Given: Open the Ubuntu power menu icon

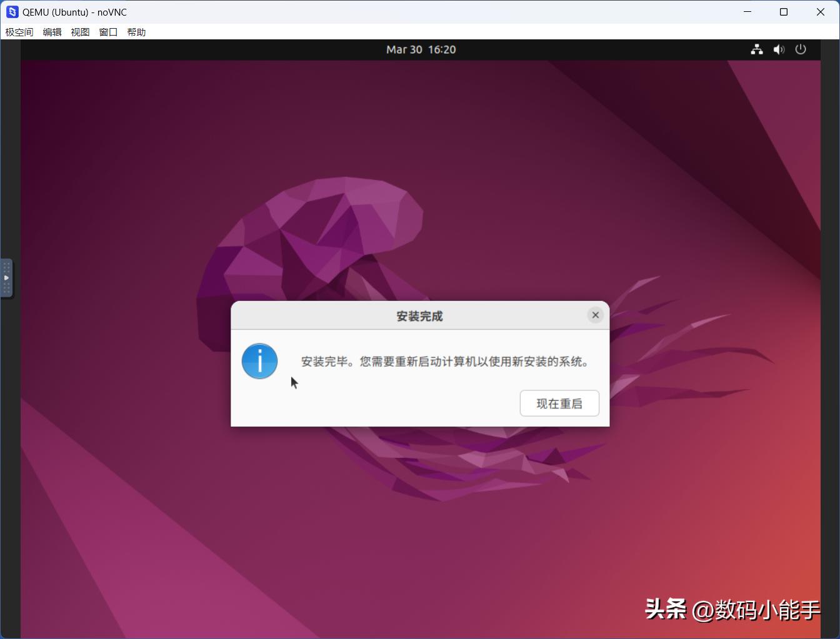Looking at the screenshot, I should (x=801, y=49).
